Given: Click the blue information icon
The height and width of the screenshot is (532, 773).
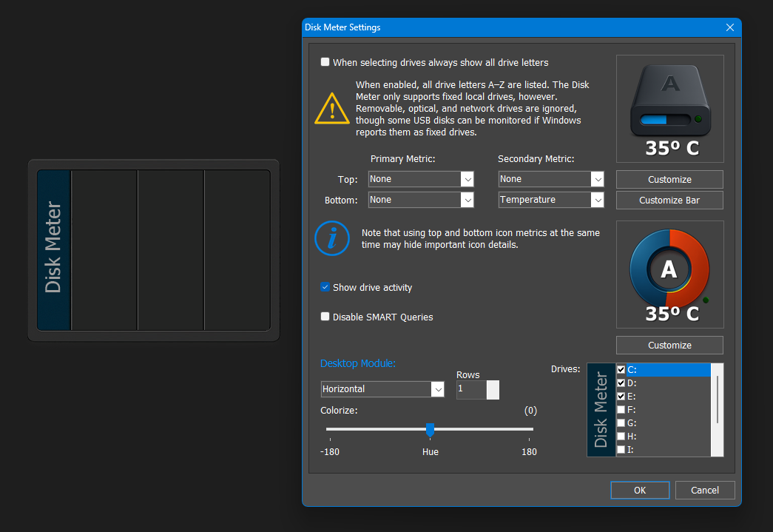Looking at the screenshot, I should (x=332, y=238).
